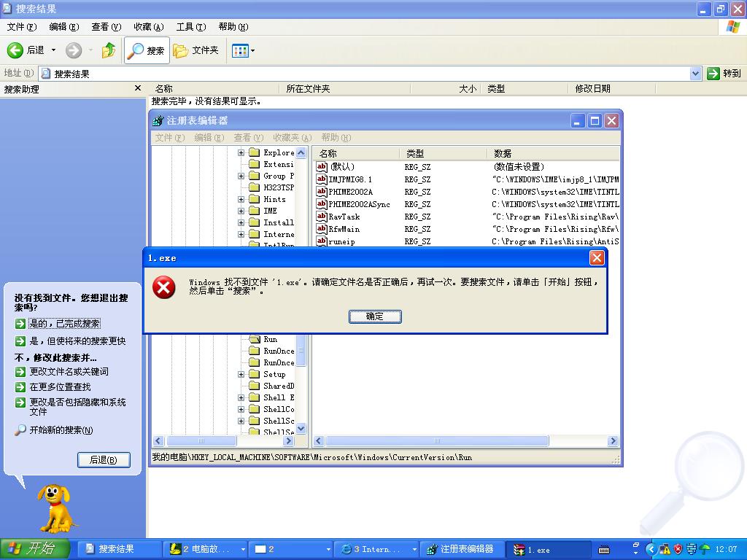Click the language bar keyboard icon
Image resolution: width=747 pixels, height=560 pixels.
(603, 550)
